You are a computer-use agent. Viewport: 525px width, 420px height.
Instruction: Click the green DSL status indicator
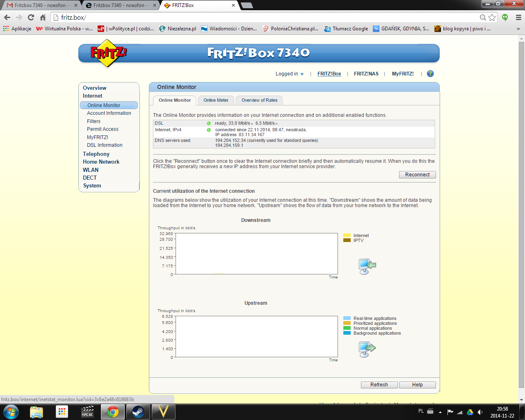click(209, 123)
